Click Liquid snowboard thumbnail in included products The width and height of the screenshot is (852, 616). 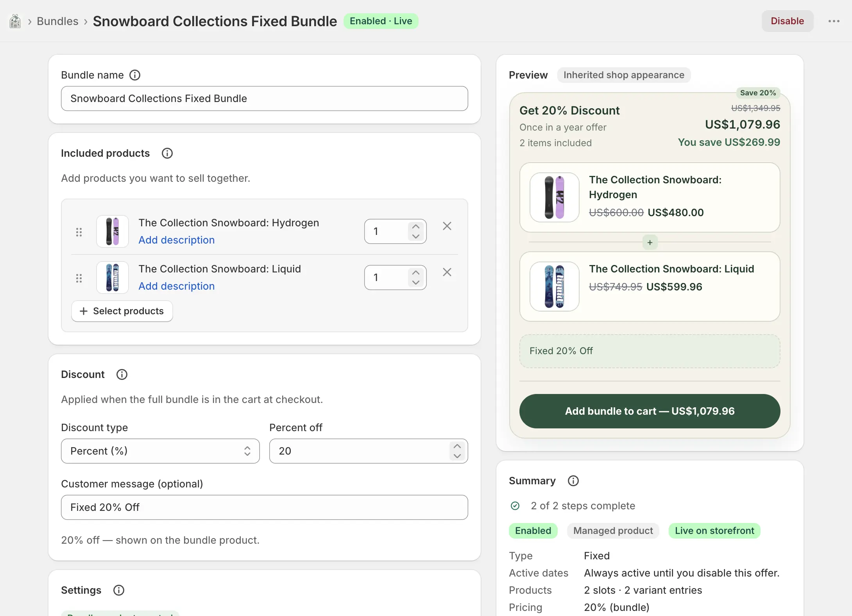pyautogui.click(x=113, y=278)
